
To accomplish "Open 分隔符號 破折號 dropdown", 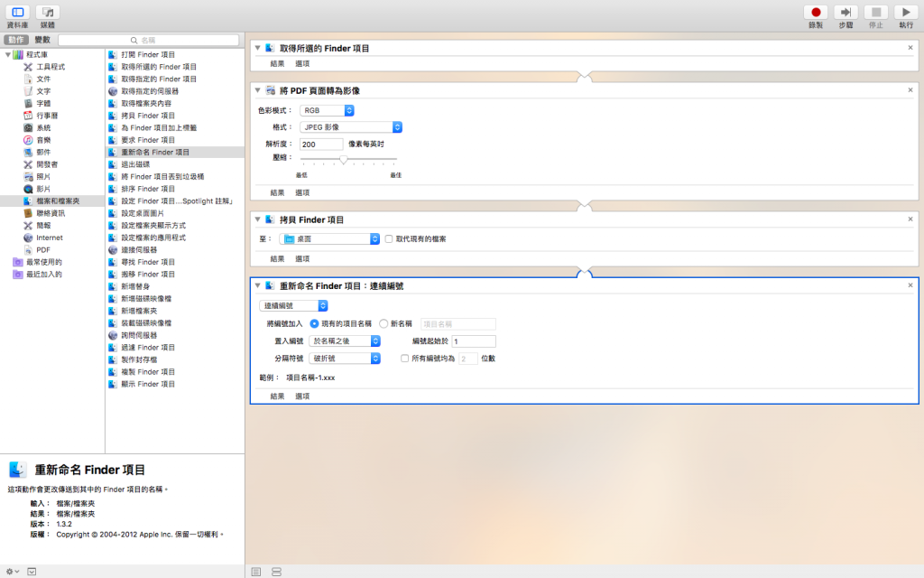I will click(345, 358).
